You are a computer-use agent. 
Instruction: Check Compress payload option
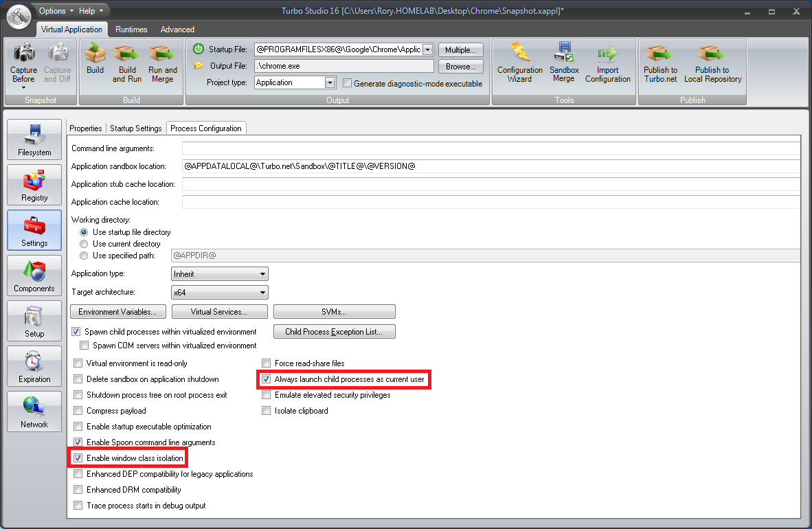click(x=78, y=411)
